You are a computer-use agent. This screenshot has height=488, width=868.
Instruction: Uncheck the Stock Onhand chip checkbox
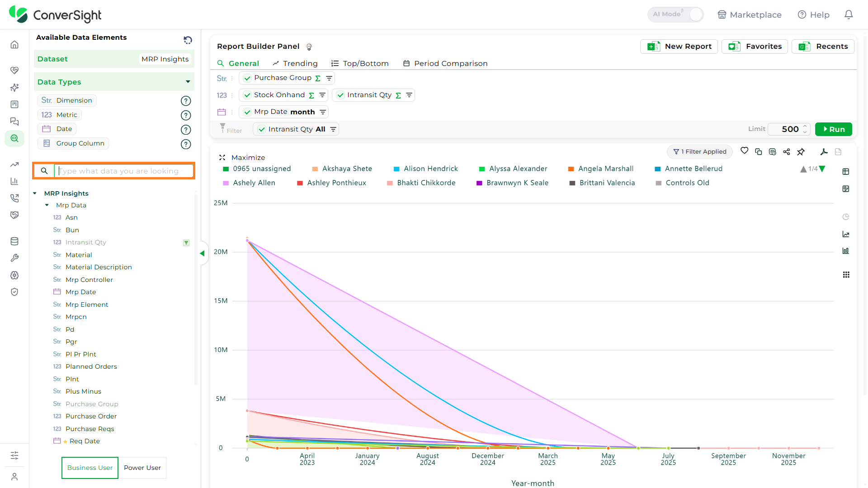[247, 95]
